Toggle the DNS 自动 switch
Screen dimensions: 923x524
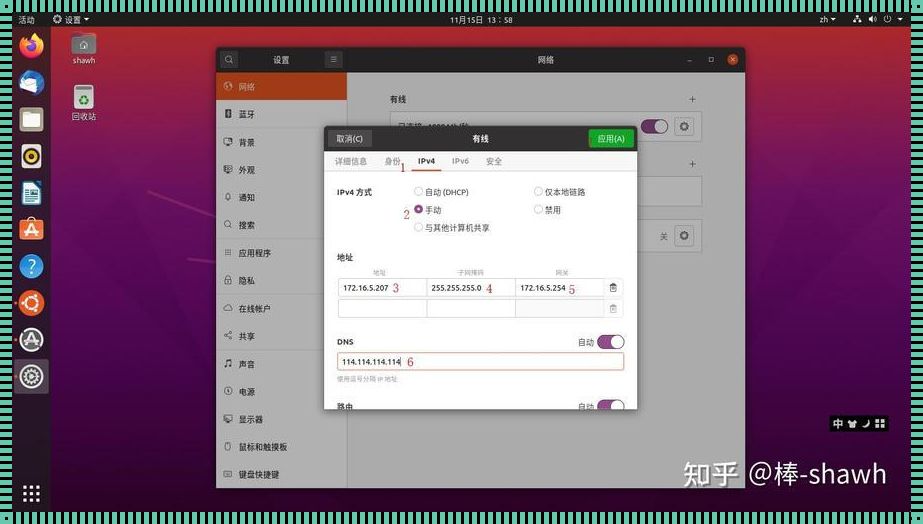610,341
